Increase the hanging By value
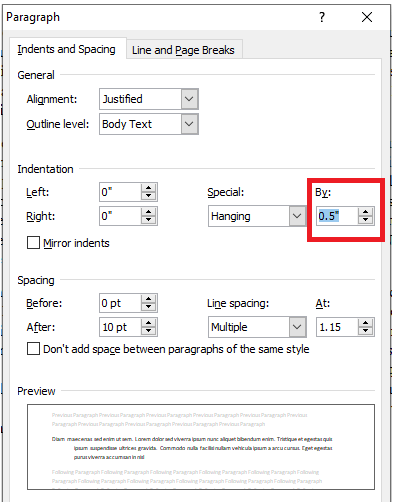 (x=366, y=212)
